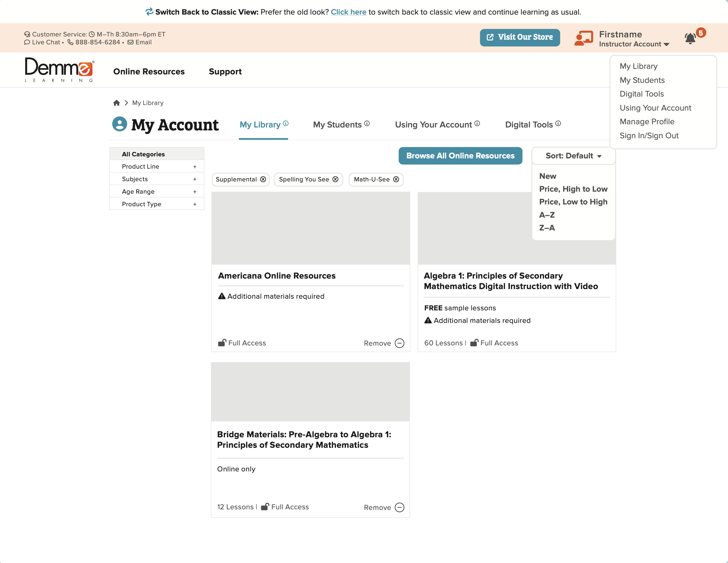The height and width of the screenshot is (563, 728).
Task: Sort by New
Action: [x=548, y=176]
